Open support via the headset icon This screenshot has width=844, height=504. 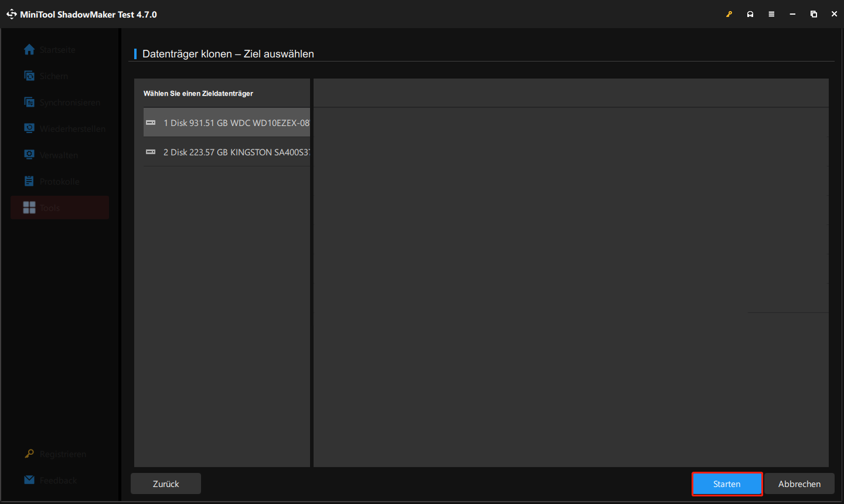(x=750, y=14)
